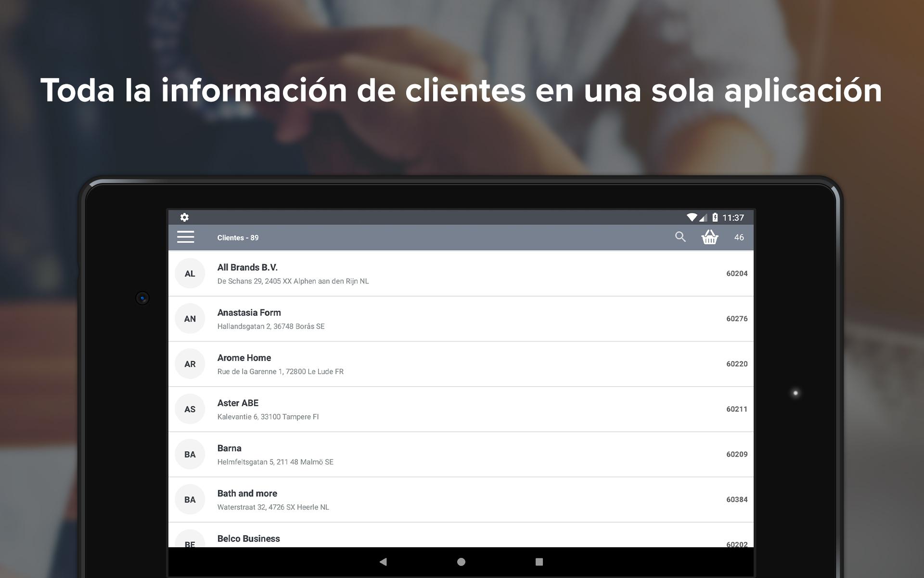The height and width of the screenshot is (578, 924).
Task: Click customer number 60276
Action: coord(737,319)
